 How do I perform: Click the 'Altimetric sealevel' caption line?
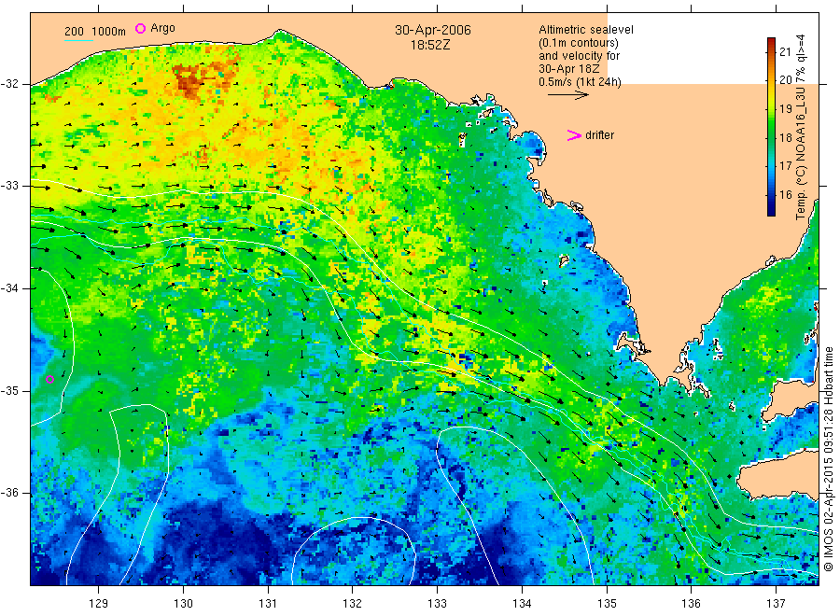585,30
